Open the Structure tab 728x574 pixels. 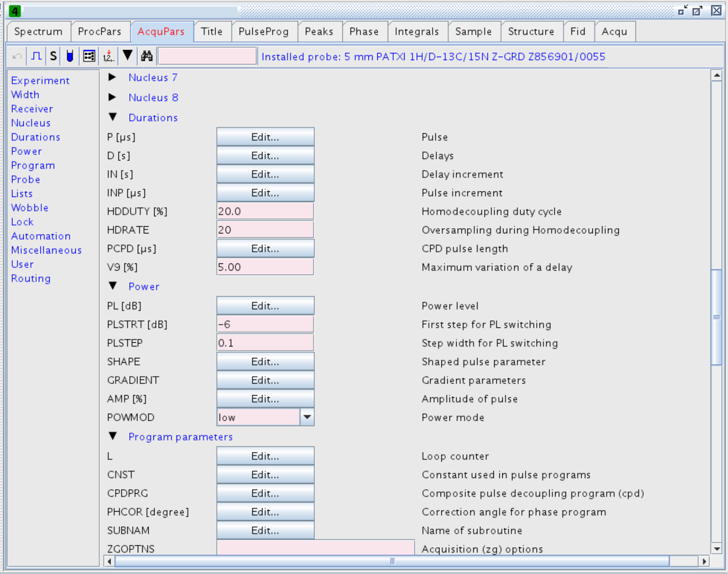coord(531,32)
